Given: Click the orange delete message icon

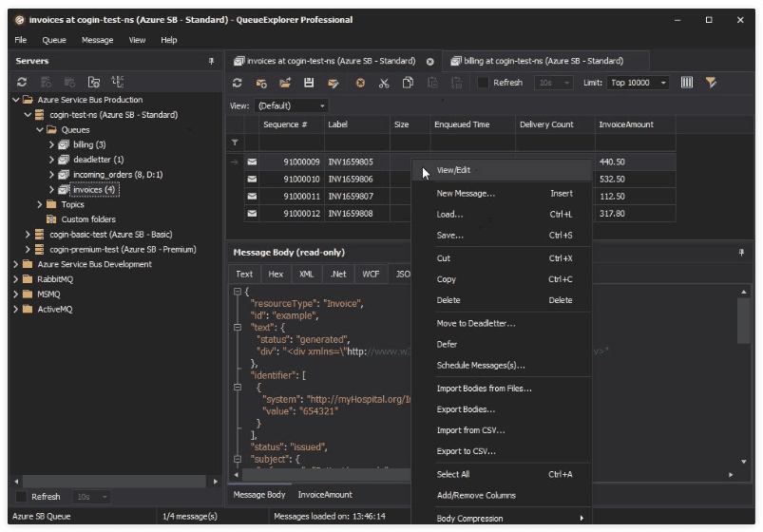Looking at the screenshot, I should tap(360, 83).
